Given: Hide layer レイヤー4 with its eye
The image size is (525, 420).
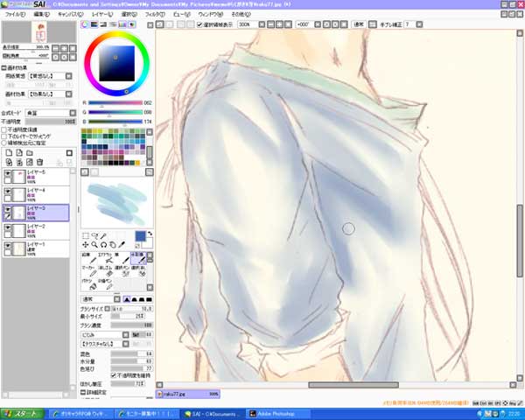Looking at the screenshot, I should (x=7, y=192).
